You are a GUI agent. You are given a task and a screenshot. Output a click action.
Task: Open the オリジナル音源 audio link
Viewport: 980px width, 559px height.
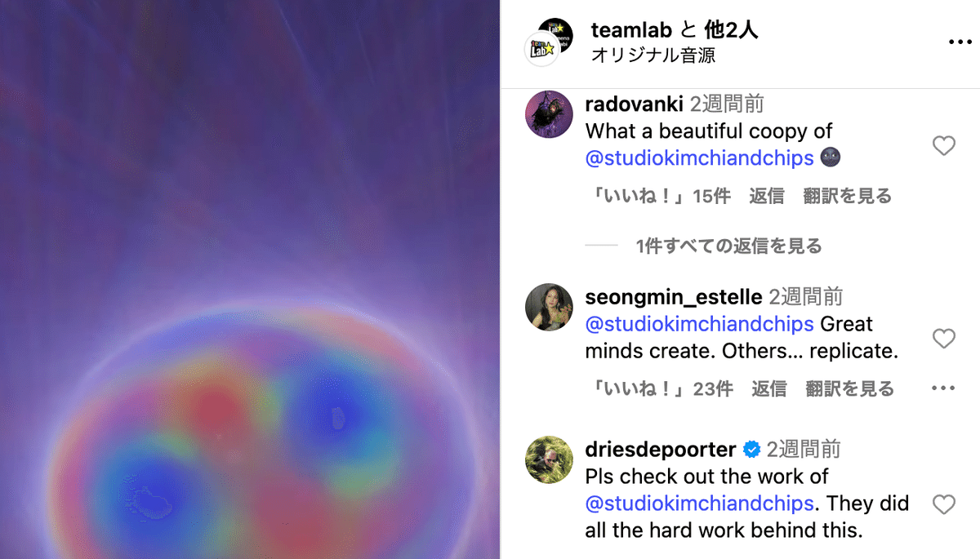coord(653,55)
